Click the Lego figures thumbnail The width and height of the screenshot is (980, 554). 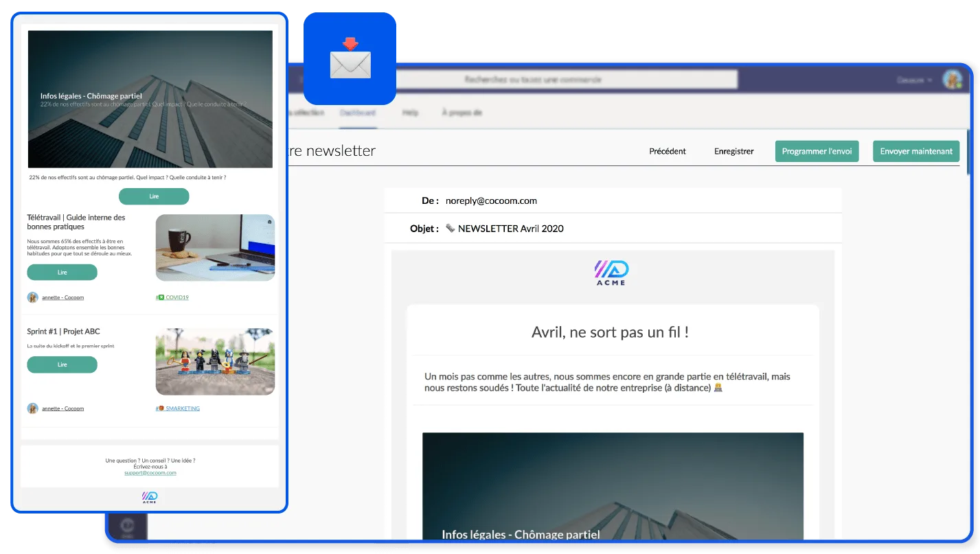[x=215, y=362]
